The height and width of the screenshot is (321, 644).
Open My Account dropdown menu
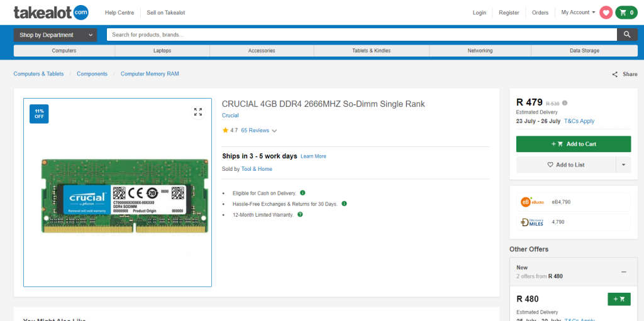pos(579,13)
